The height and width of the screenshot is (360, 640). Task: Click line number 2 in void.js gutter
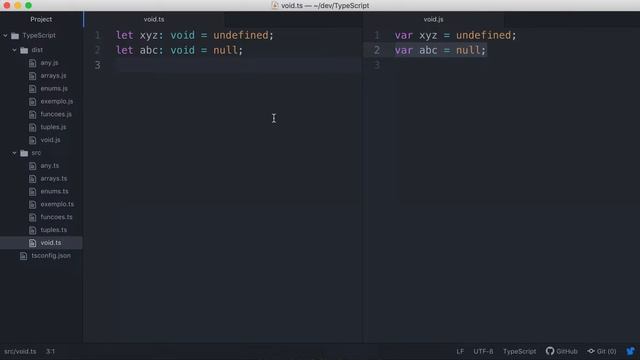[x=377, y=50]
